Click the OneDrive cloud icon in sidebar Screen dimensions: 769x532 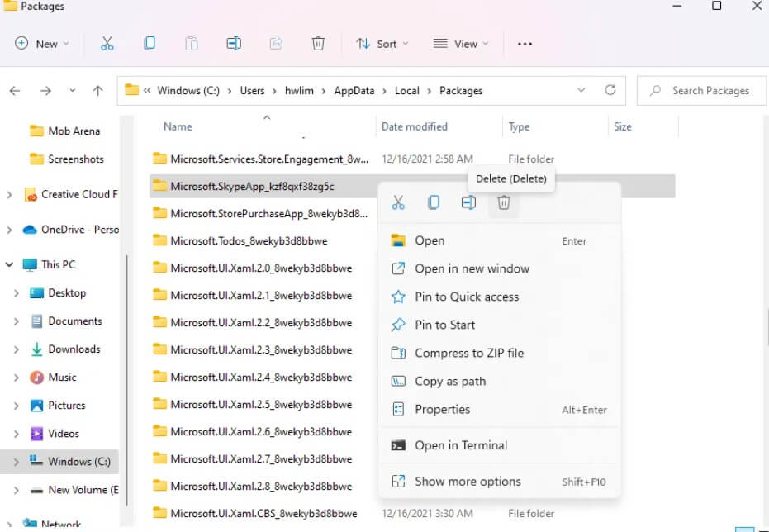tap(30, 230)
